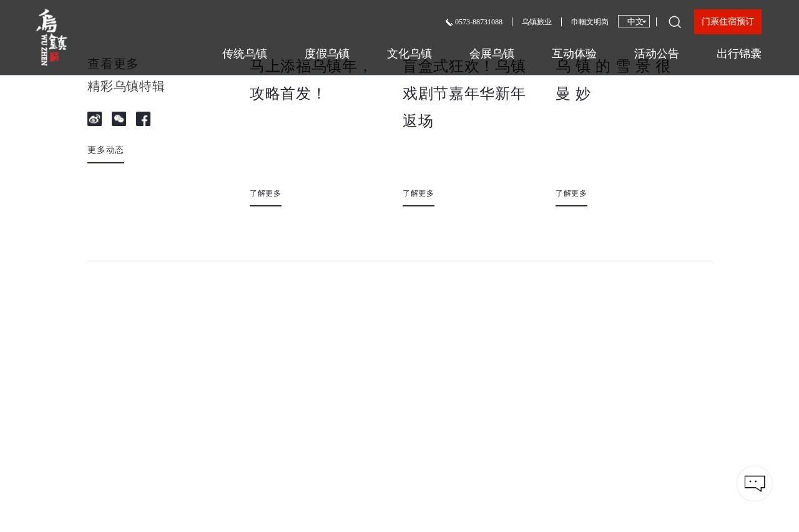799x532 pixels.
Task: Open the 互动体验 menu
Action: (x=574, y=54)
